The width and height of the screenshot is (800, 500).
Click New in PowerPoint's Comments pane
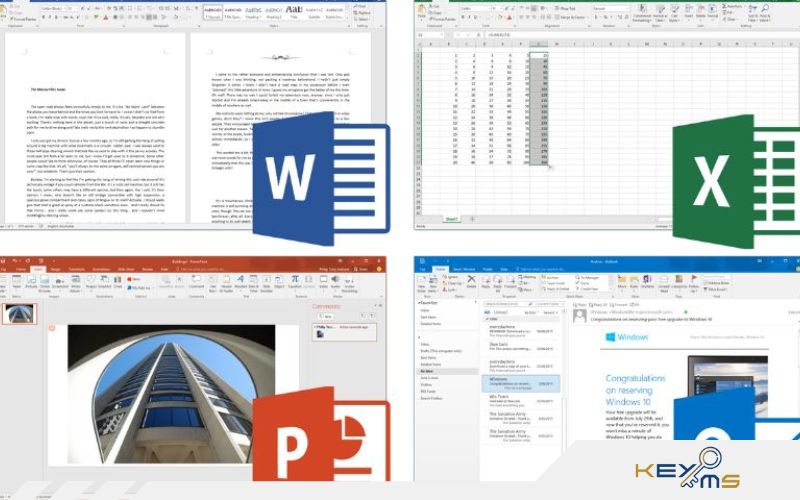(327, 316)
